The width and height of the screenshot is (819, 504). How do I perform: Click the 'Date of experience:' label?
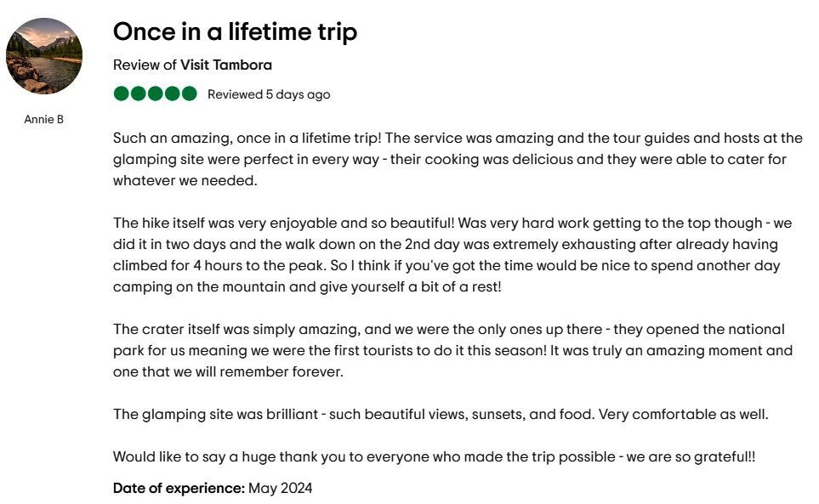179,488
